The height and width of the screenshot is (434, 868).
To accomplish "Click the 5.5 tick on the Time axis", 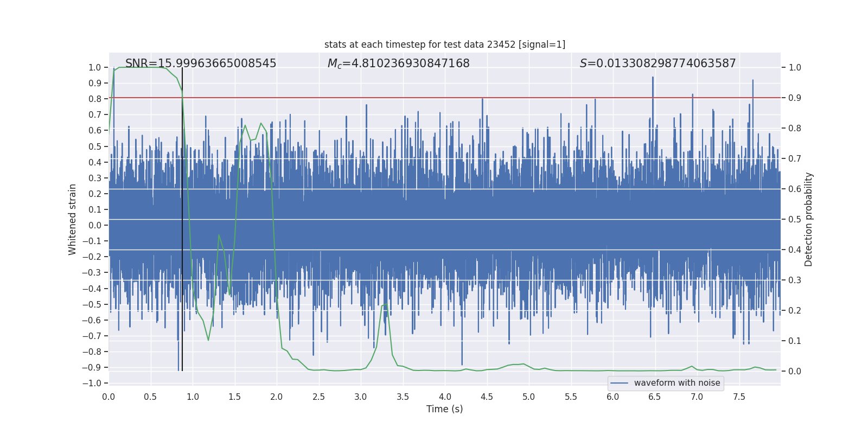I will (571, 397).
